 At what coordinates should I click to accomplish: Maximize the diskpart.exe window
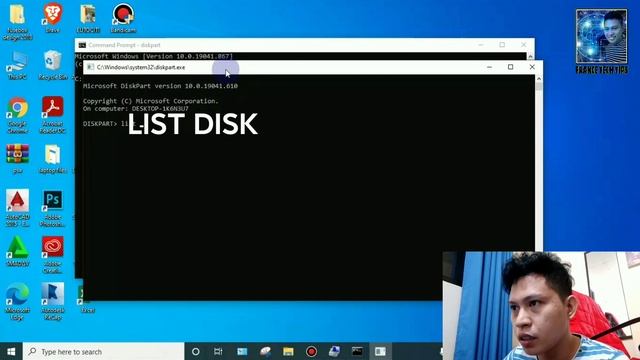pos(511,67)
